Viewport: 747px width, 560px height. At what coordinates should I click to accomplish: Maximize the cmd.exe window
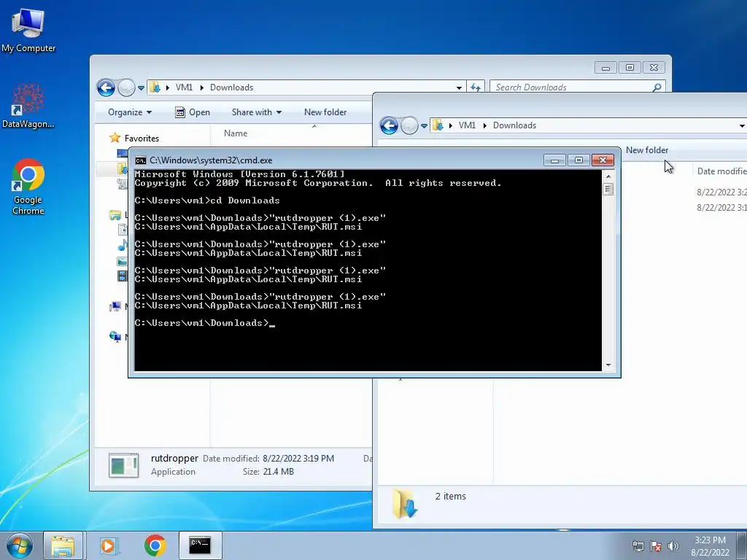[x=578, y=160]
